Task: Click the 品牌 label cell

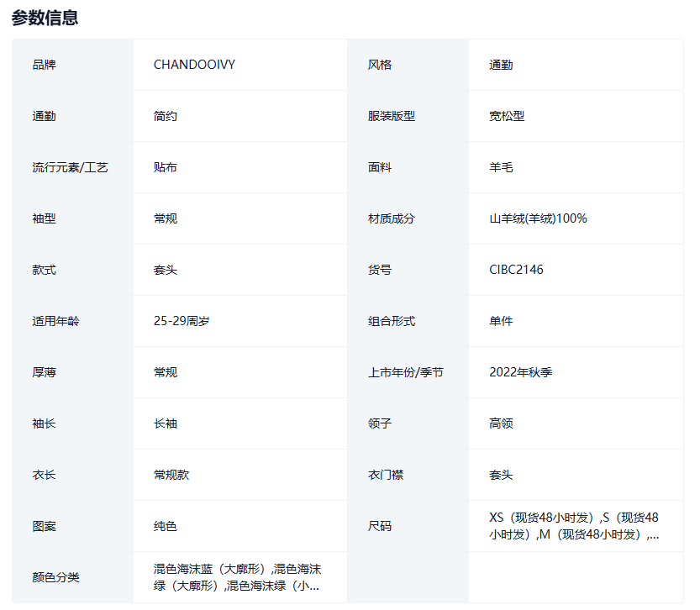Action: (45, 65)
